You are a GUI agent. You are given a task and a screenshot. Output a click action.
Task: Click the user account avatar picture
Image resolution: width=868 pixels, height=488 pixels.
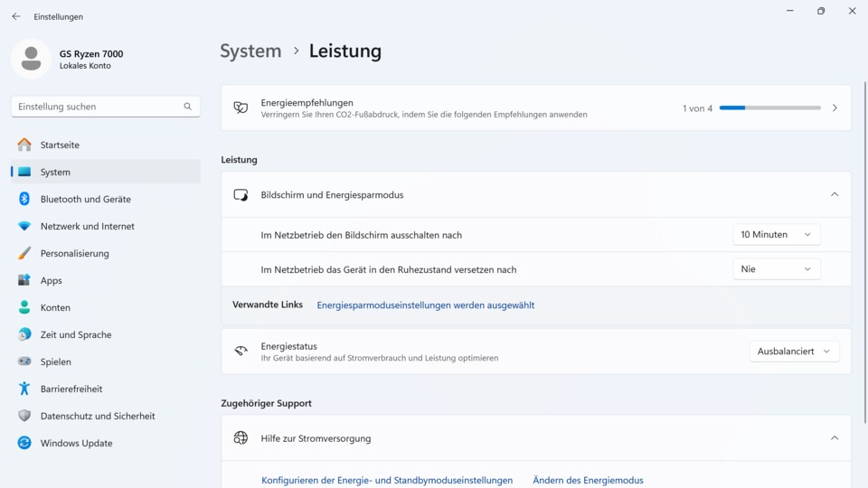coord(31,59)
